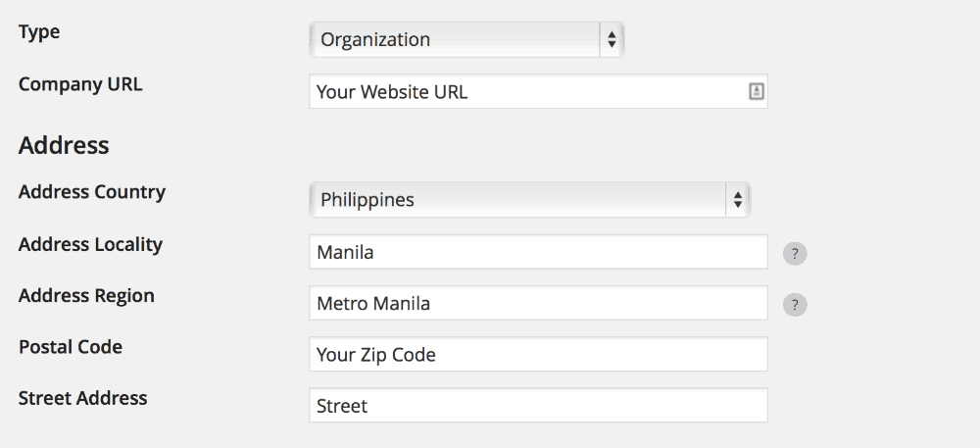Click the Address section heading

pyautogui.click(x=64, y=145)
